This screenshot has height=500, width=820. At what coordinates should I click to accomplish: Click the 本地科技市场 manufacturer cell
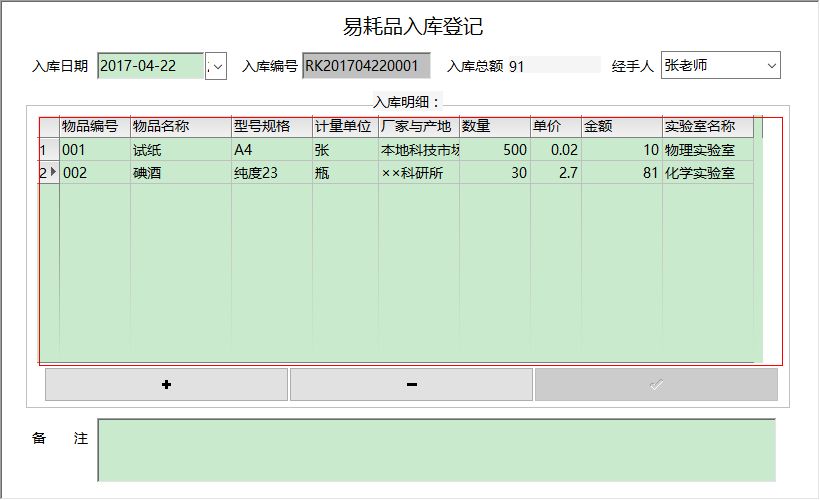[418, 150]
